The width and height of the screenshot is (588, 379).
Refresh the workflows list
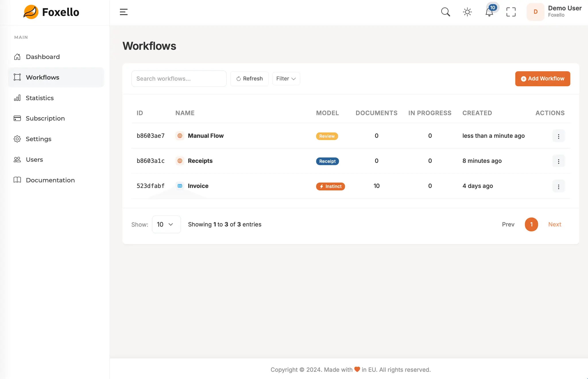[249, 79]
